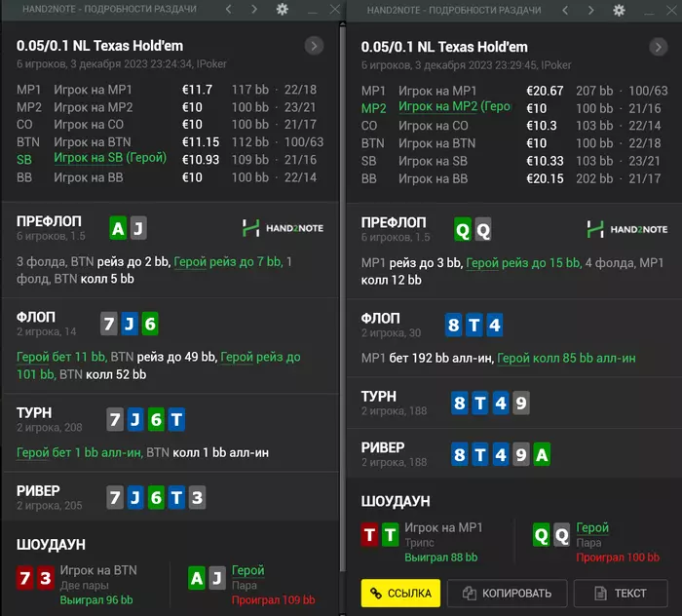Click gray 3 card on left river row
Screen dimensions: 682x616
pos(197,497)
